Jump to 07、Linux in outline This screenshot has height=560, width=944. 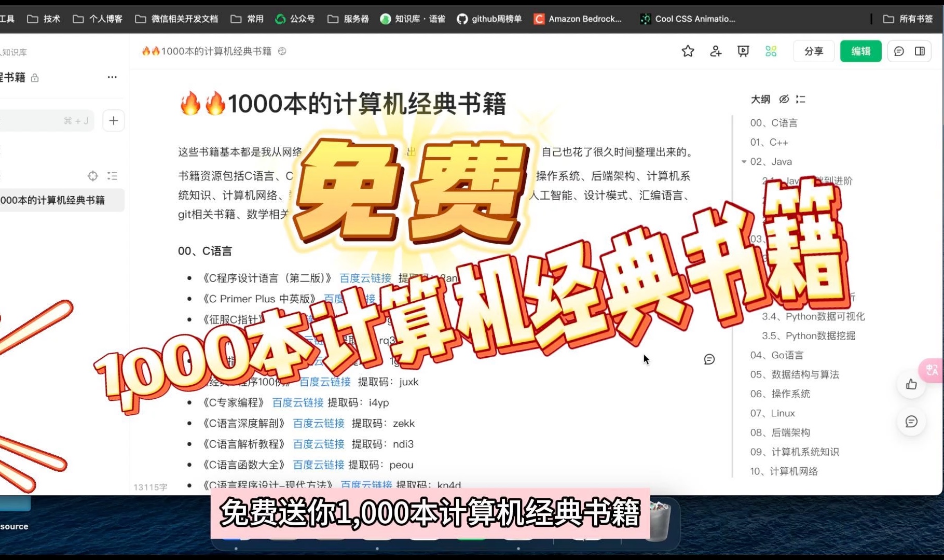[772, 413]
